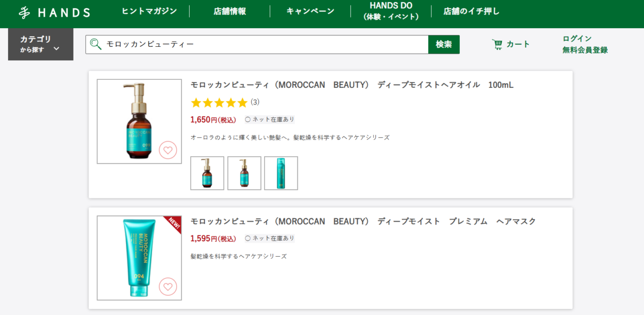Image resolution: width=644 pixels, height=315 pixels.
Task: Select the teal spray bottle variant thumbnail
Action: pyautogui.click(x=281, y=173)
